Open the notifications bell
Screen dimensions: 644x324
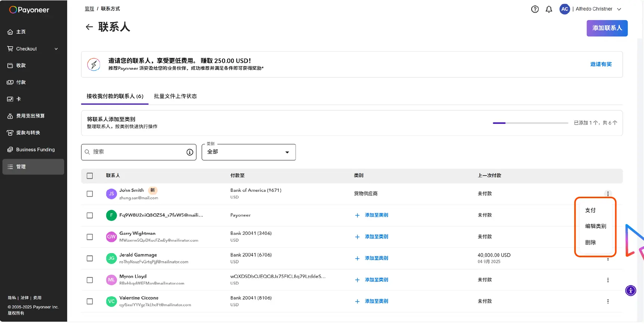pyautogui.click(x=549, y=9)
